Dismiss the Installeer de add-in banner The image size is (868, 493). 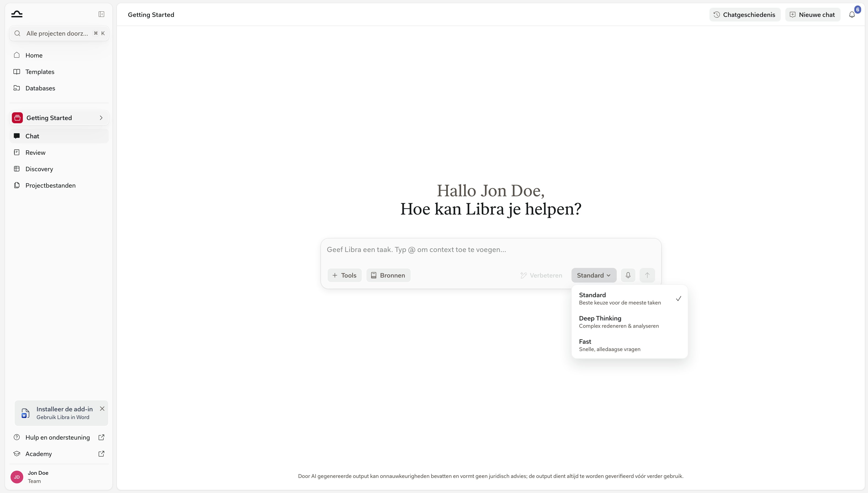point(102,409)
